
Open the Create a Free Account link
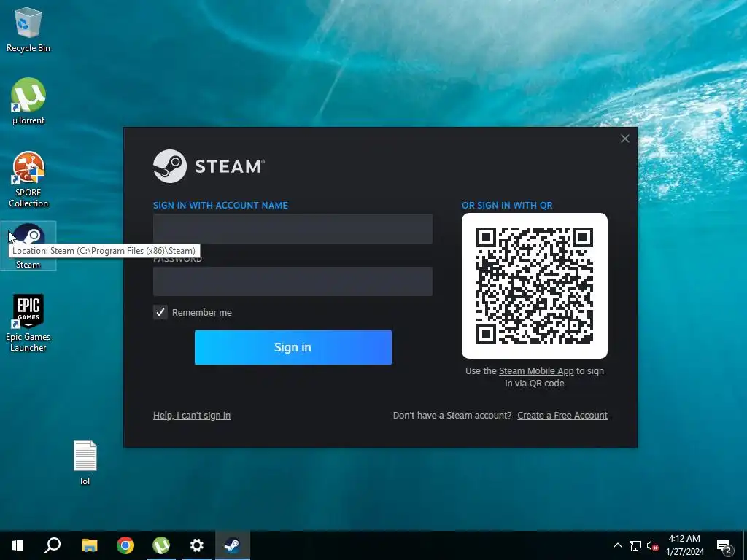click(562, 415)
